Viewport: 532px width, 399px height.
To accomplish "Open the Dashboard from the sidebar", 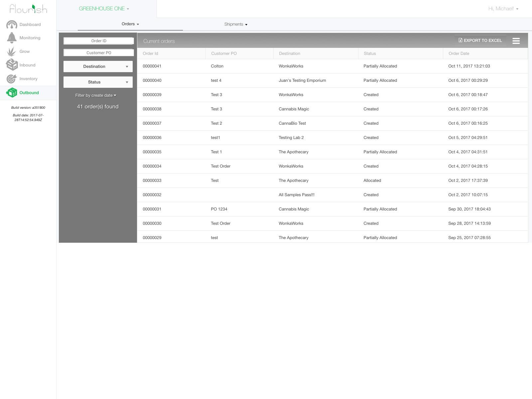I will coord(12,24).
